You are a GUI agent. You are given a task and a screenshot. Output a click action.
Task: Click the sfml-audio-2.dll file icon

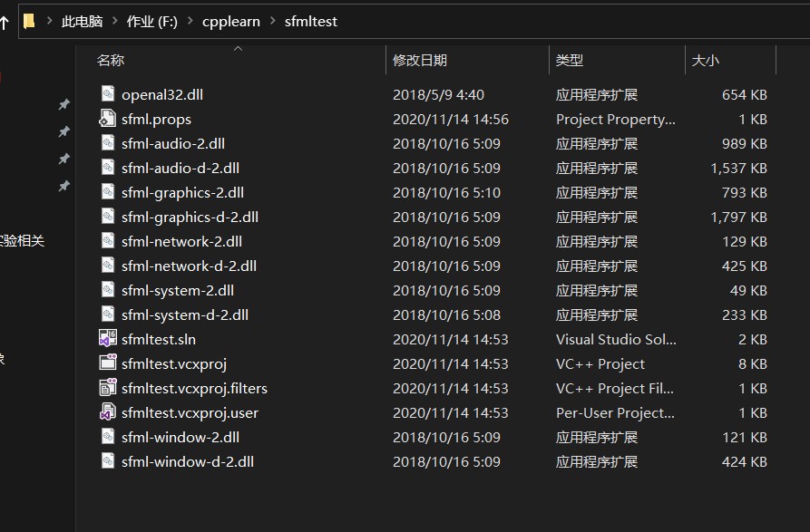coord(107,142)
